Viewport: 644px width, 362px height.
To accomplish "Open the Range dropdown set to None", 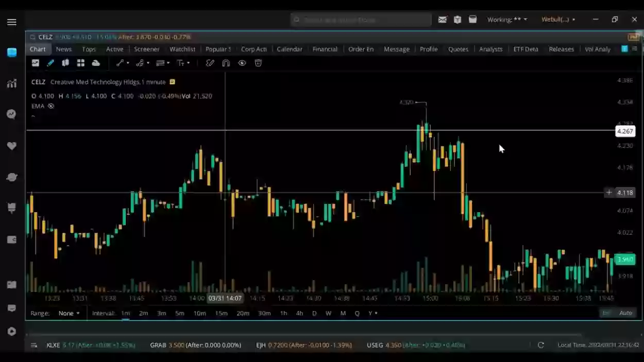I will 70,313.
